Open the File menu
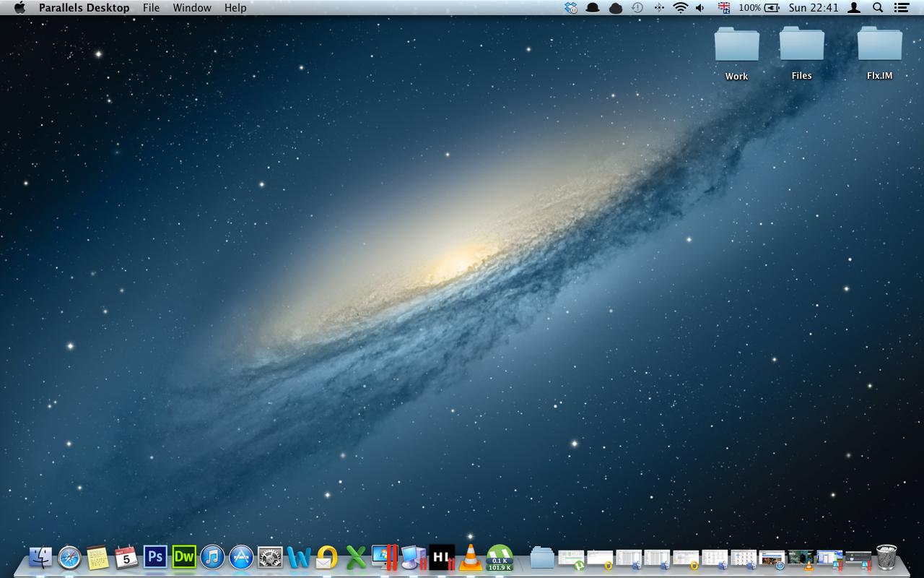Viewport: 924px width, 578px height. click(151, 8)
